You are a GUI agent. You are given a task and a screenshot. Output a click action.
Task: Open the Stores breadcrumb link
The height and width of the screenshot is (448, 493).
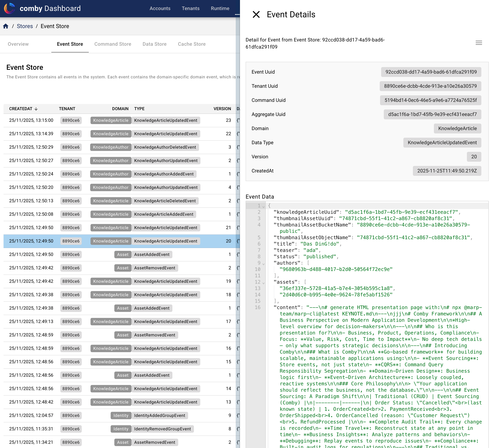click(25, 26)
